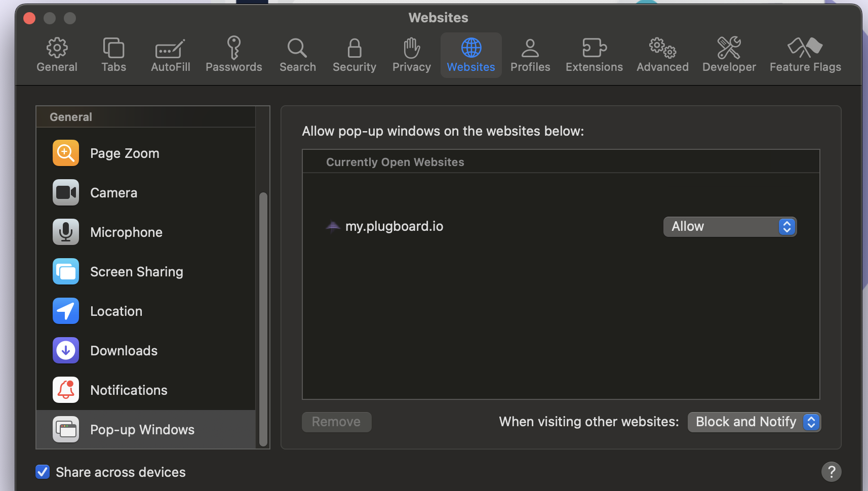Select the Notifications settings category
Image resolution: width=868 pixels, height=491 pixels.
click(x=129, y=390)
